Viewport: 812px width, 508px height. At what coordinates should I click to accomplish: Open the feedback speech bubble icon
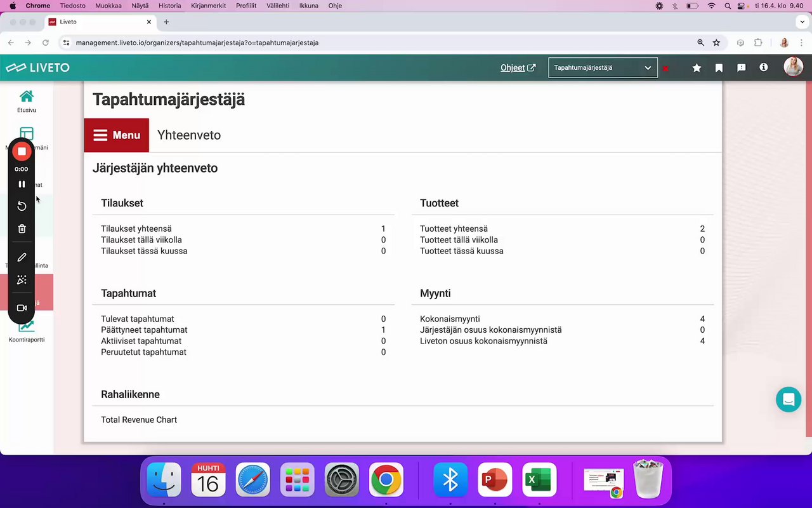click(741, 68)
